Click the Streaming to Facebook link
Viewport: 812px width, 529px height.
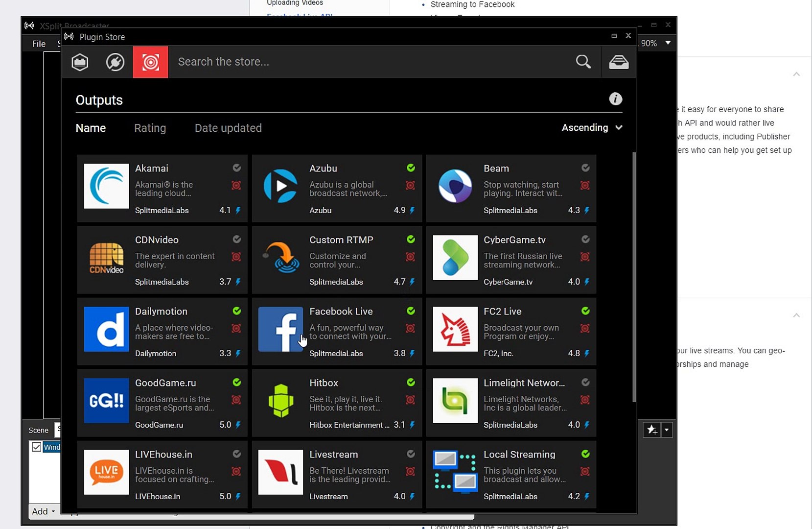pyautogui.click(x=472, y=4)
